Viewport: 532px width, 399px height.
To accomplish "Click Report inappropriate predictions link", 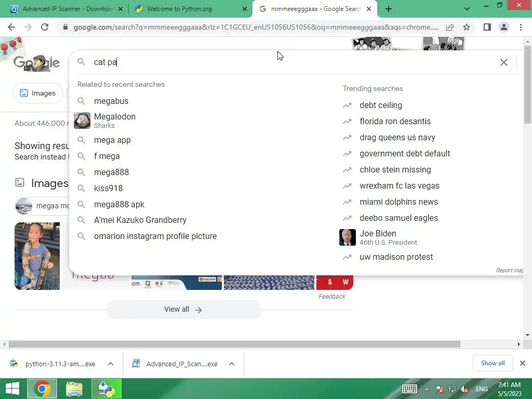I will [x=509, y=270].
